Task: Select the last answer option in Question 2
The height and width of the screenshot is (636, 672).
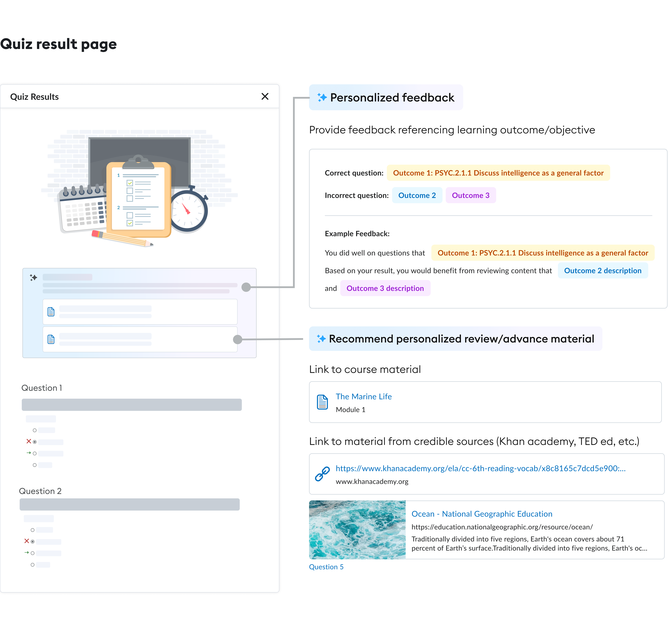Action: point(33,565)
